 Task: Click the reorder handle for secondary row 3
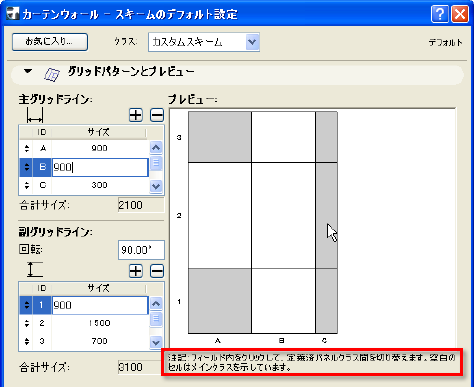tap(27, 341)
